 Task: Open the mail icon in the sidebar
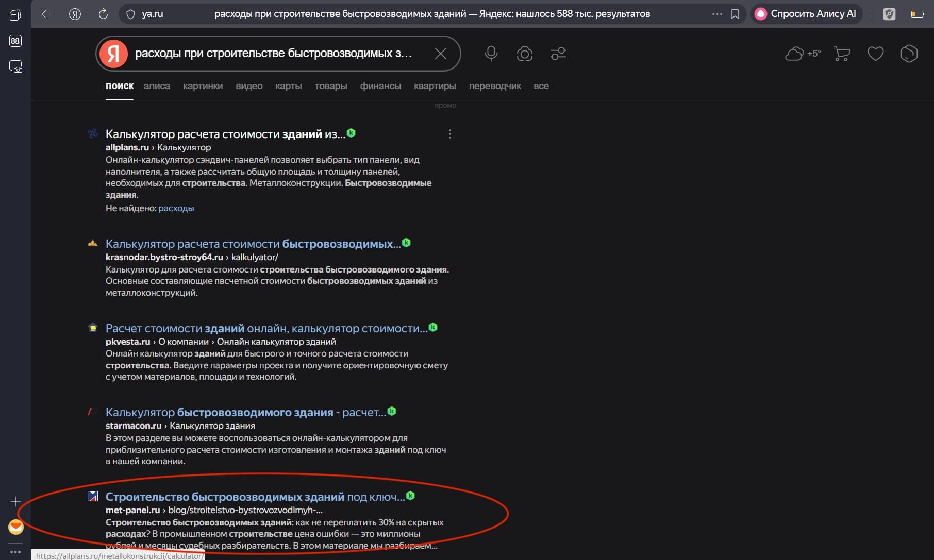(x=15, y=527)
